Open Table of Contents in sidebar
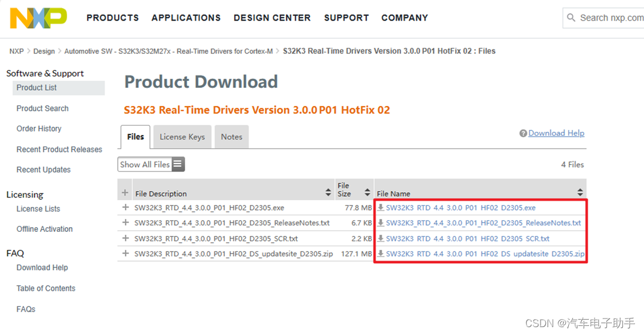This screenshot has height=334, width=644. (46, 289)
